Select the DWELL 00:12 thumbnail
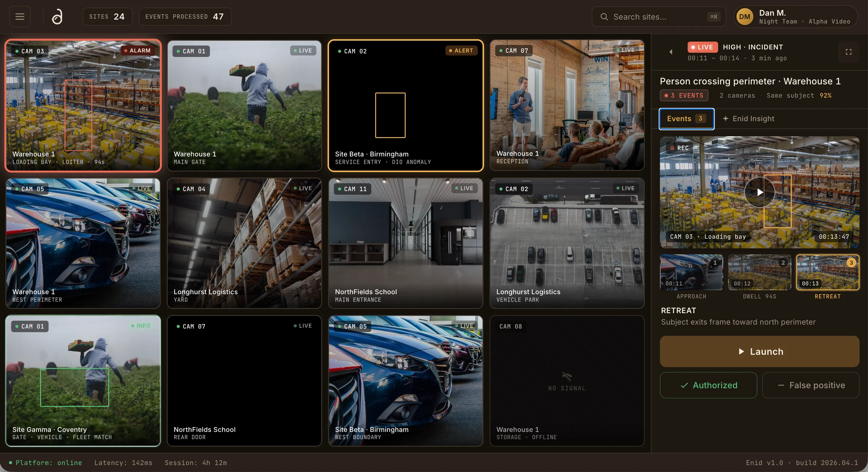 759,272
